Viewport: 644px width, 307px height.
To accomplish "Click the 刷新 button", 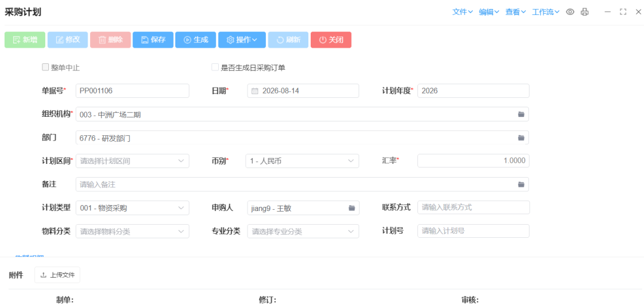I will (289, 40).
